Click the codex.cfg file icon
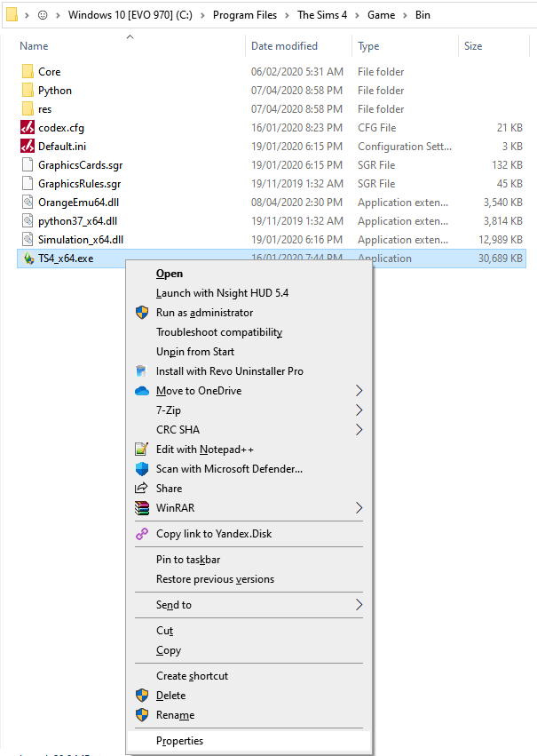537x756 pixels. [28, 127]
